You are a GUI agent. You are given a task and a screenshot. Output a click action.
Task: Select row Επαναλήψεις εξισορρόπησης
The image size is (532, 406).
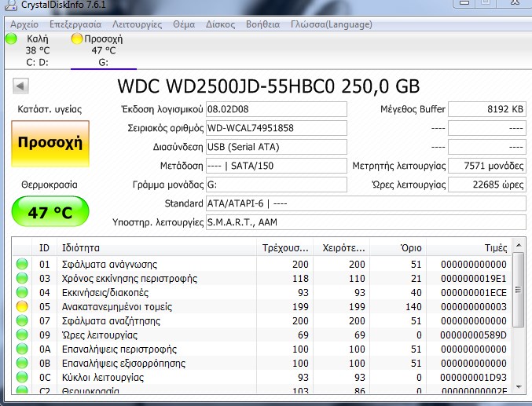(x=262, y=364)
